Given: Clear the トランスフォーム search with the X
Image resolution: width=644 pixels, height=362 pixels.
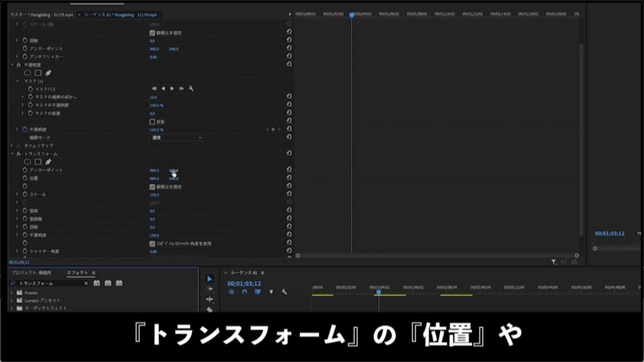Looking at the screenshot, I should pos(86,283).
